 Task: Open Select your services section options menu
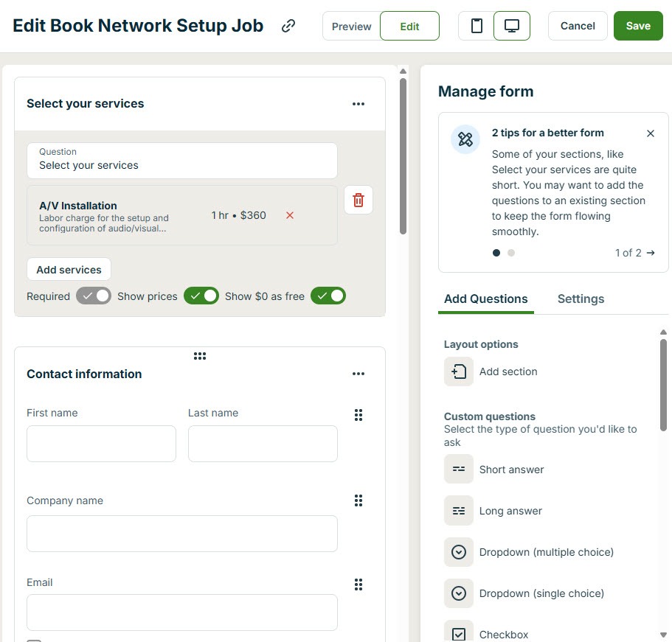point(358,104)
